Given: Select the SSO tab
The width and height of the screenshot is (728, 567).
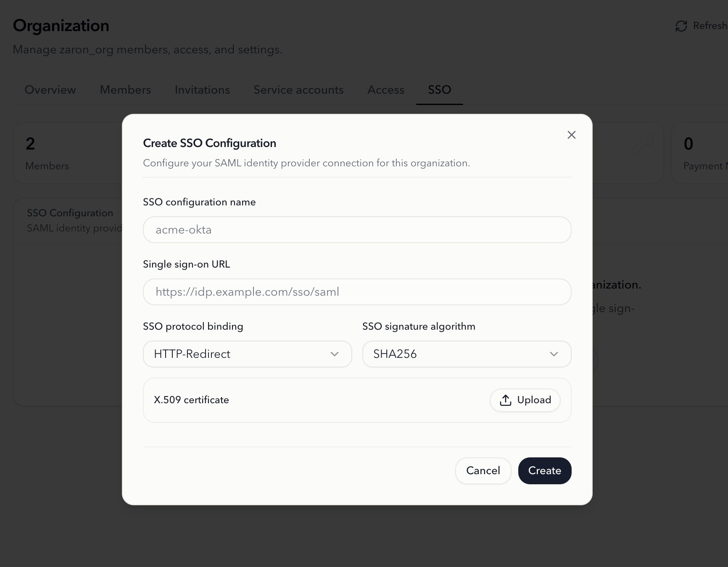Looking at the screenshot, I should (x=439, y=90).
